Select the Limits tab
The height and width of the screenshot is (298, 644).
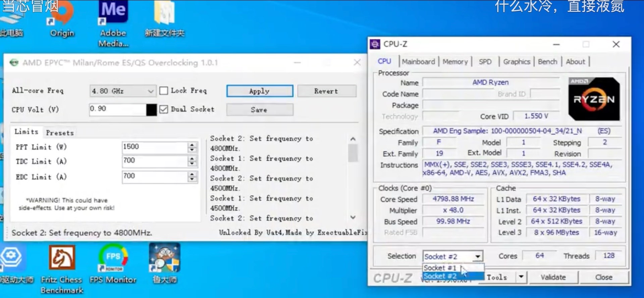pos(26,132)
